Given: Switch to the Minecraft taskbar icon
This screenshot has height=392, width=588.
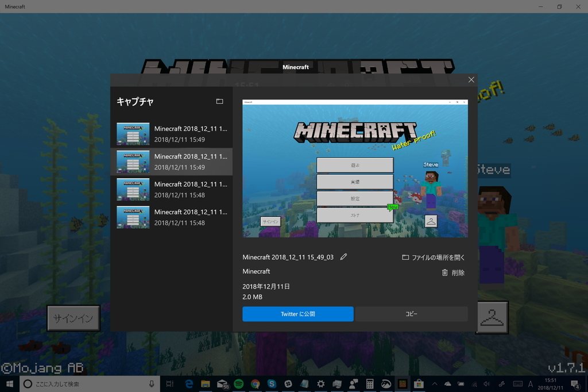Looking at the screenshot, I should click(403, 384).
